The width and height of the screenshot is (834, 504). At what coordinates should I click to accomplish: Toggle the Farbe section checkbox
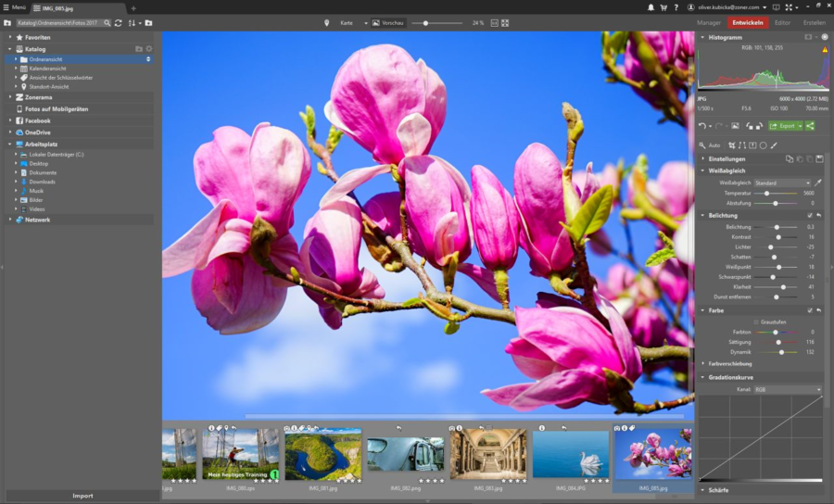[x=810, y=310]
